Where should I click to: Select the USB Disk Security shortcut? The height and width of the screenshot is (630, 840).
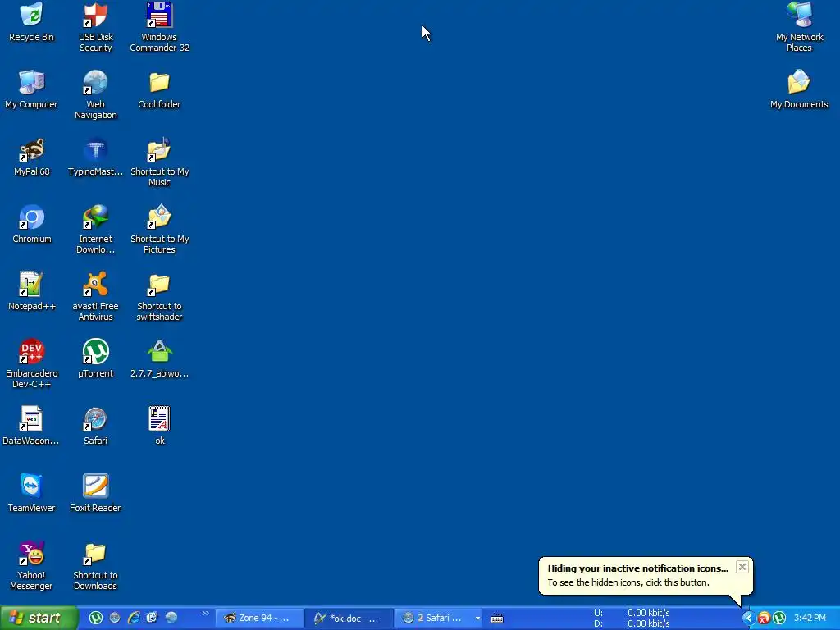click(x=95, y=27)
